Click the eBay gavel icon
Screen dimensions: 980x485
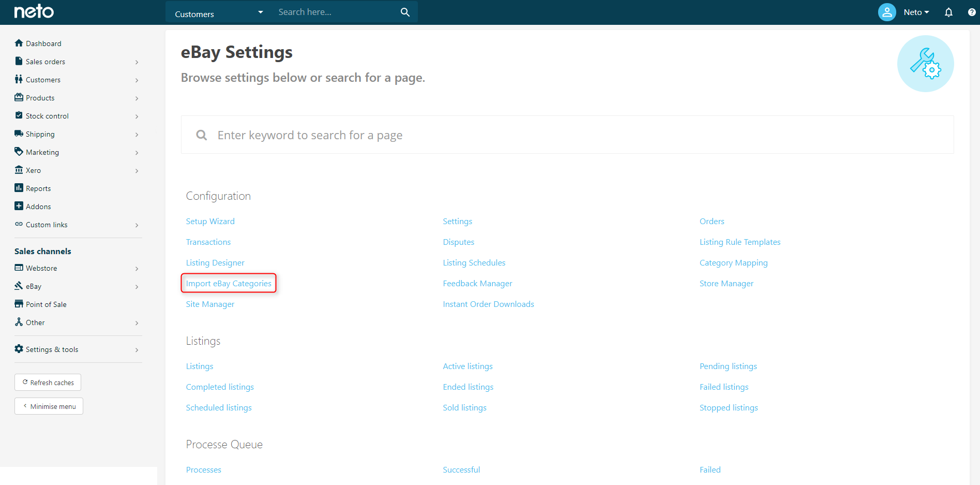pyautogui.click(x=19, y=286)
